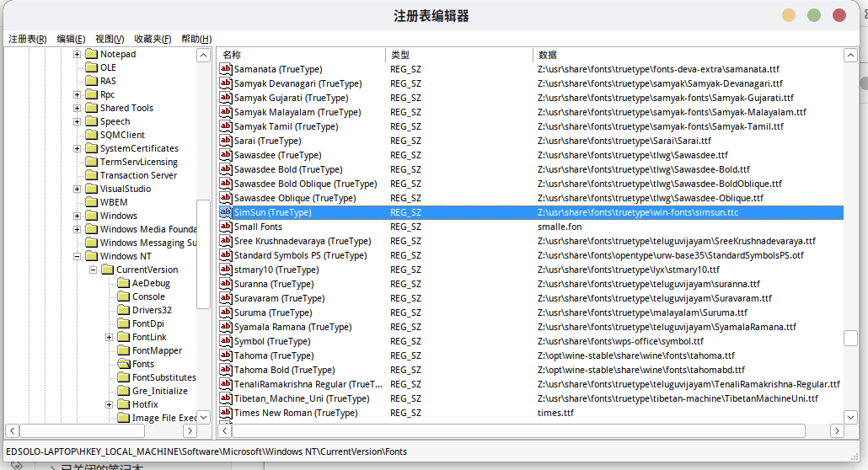
Task: Click the Gre_Initialize folder icon
Action: click(x=123, y=391)
